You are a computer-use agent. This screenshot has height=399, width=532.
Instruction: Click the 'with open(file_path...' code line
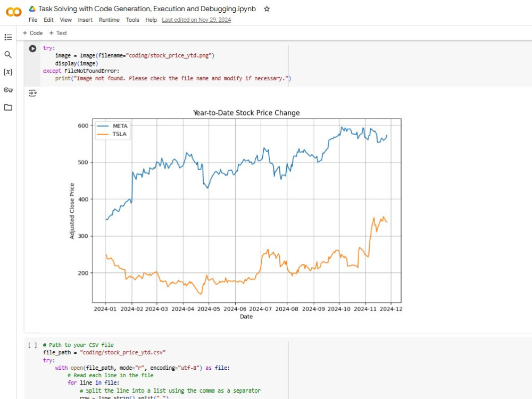pyautogui.click(x=143, y=368)
